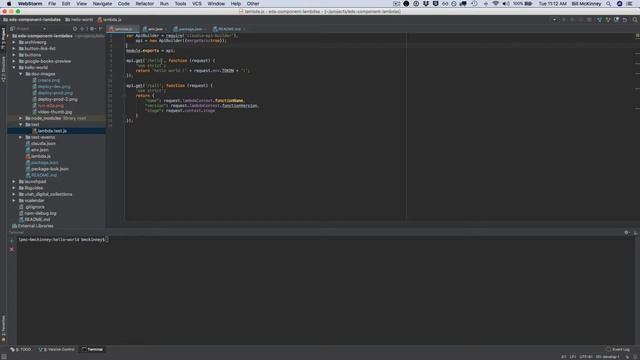Click the VCS Commit toolbar icon
Image resolution: width=640 pixels, height=360 pixels.
point(608,20)
